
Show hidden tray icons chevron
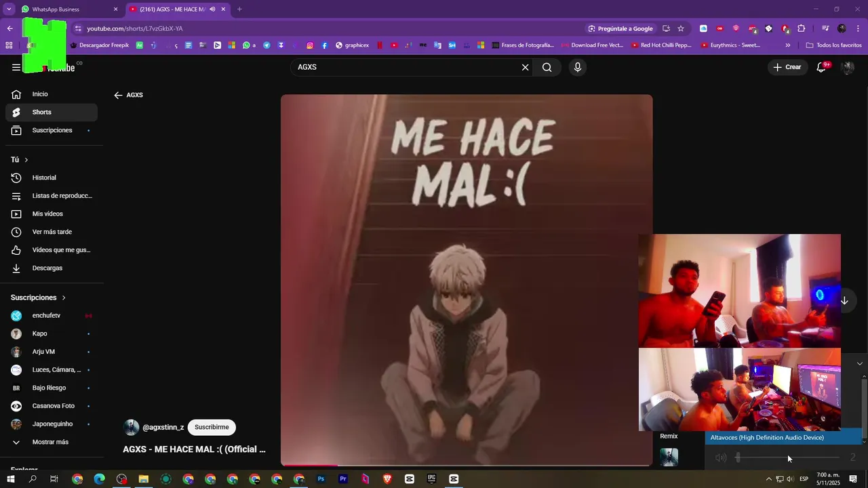768,479
